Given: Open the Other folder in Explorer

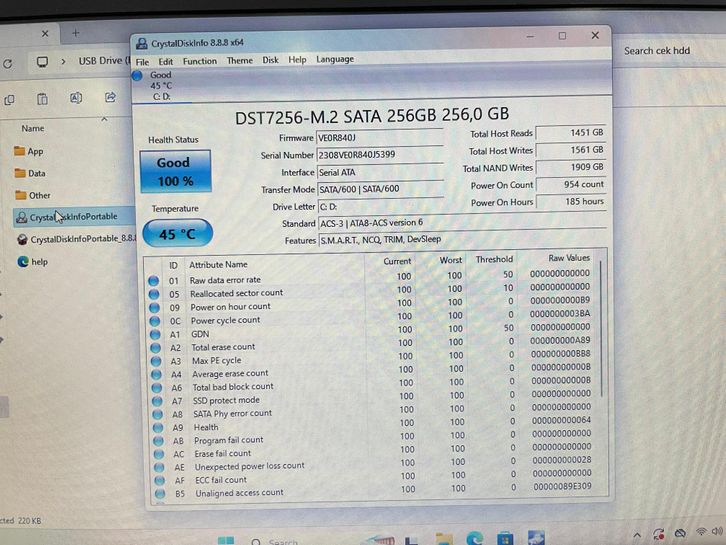Looking at the screenshot, I should tap(32, 195).
